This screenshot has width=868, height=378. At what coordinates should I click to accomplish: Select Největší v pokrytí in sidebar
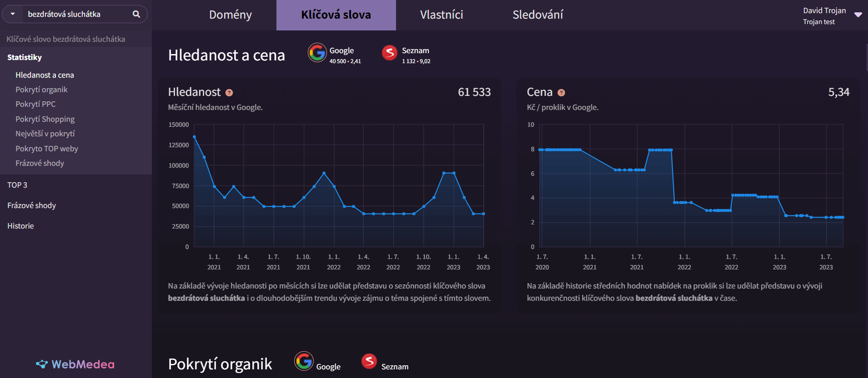pyautogui.click(x=45, y=134)
